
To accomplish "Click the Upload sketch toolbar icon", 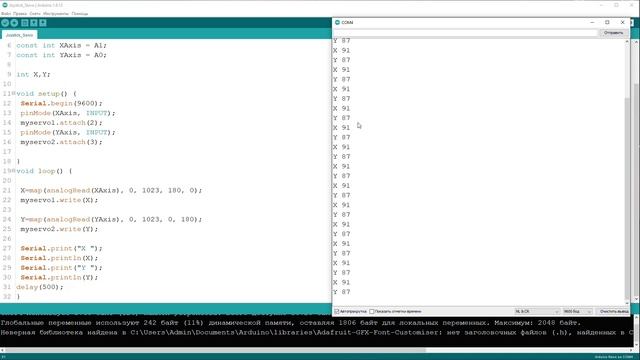I will point(14,23).
